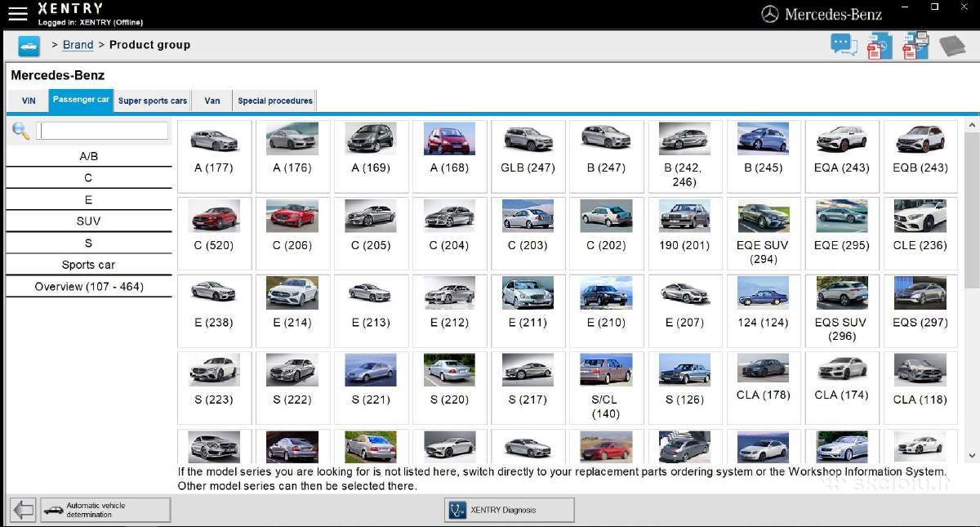Select the S category in the sidebar

pyautogui.click(x=89, y=243)
